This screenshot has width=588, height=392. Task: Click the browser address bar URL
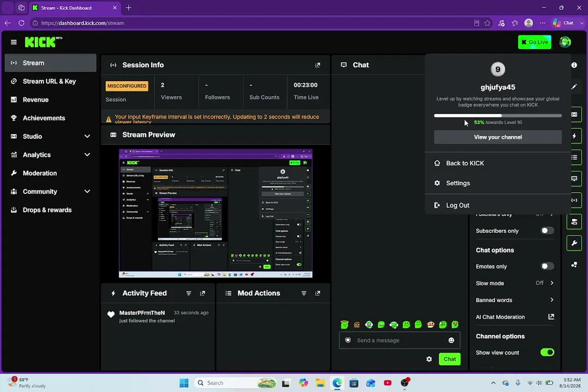pyautogui.click(x=83, y=23)
